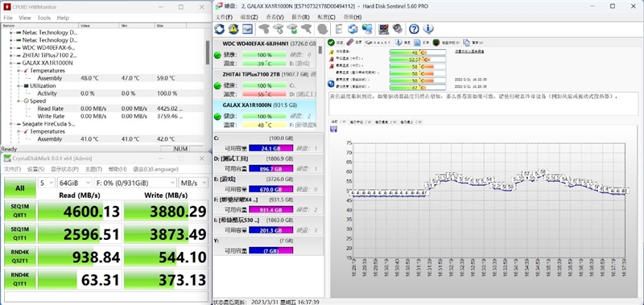Viewport: 644px width, 305px height.
Task: Click the CrystalDiskMark title bar icon
Action: (x=7, y=159)
